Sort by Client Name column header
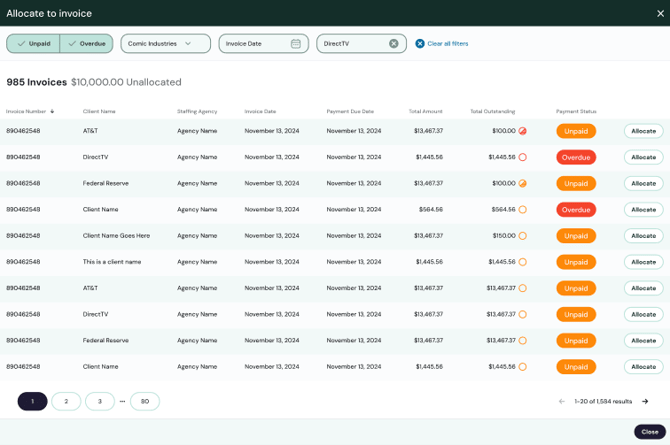This screenshot has height=445, width=670. [99, 111]
